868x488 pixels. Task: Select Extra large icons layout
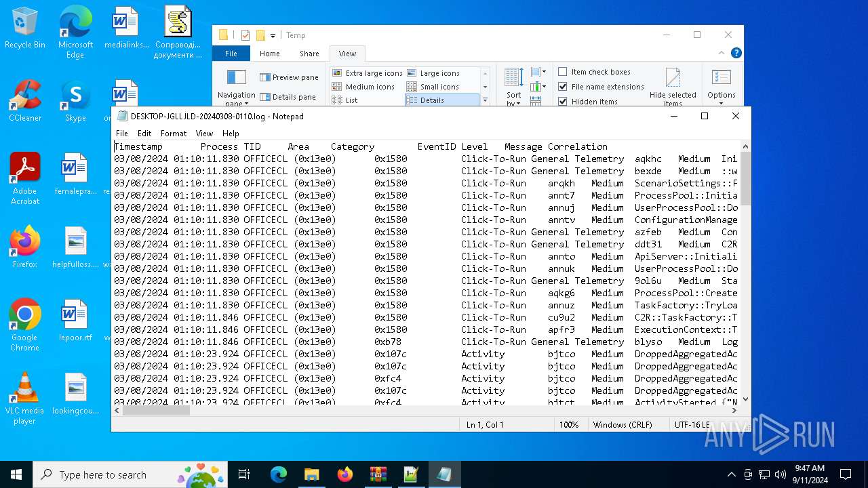[x=367, y=73]
